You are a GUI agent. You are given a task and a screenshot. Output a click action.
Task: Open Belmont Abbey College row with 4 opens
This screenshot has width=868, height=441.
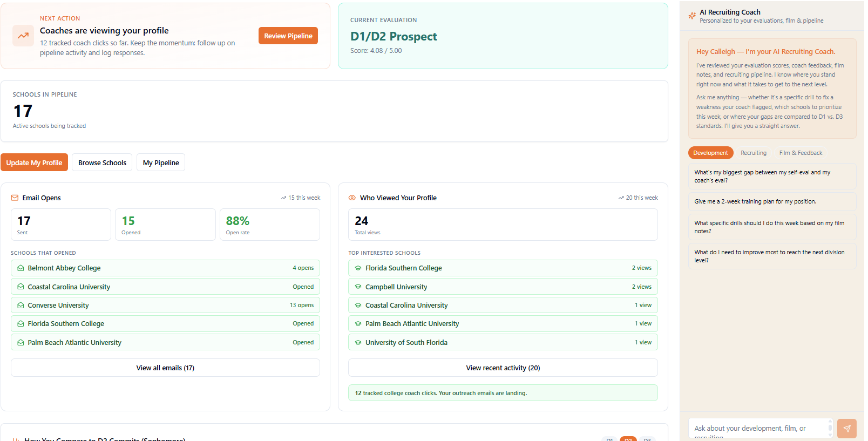click(x=165, y=268)
